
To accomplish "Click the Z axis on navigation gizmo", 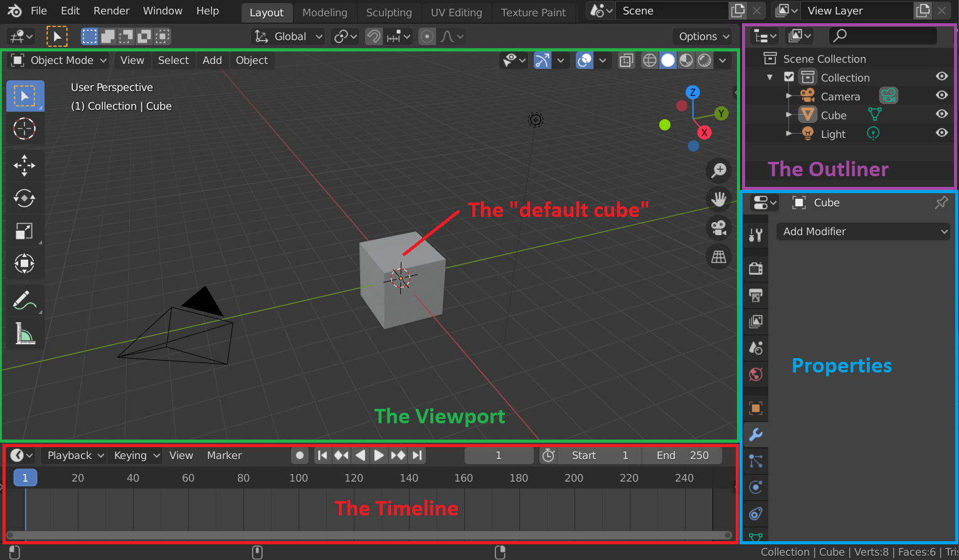I will pyautogui.click(x=692, y=92).
